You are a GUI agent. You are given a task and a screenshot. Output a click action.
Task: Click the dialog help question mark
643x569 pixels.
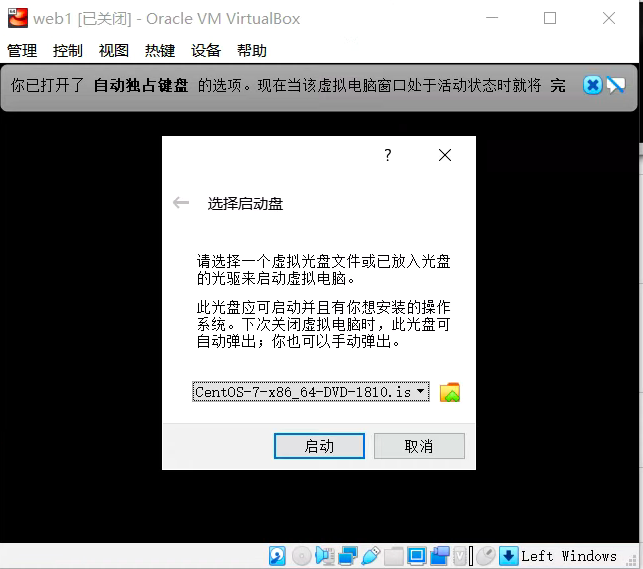pos(388,155)
